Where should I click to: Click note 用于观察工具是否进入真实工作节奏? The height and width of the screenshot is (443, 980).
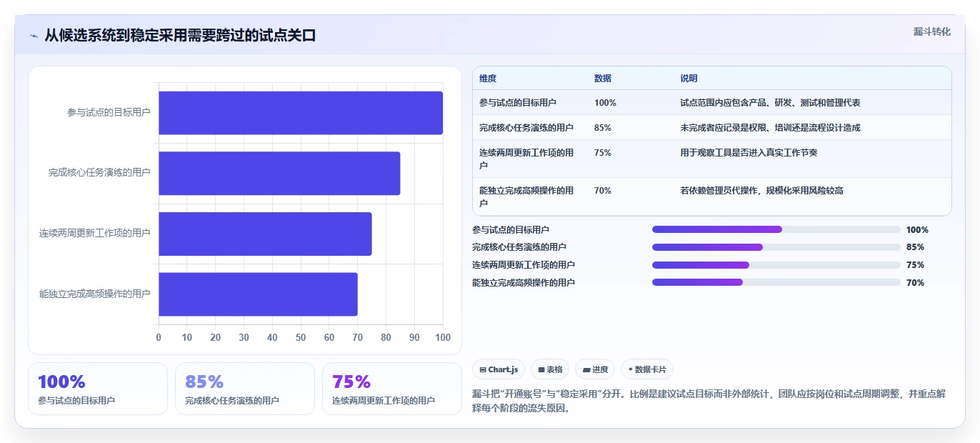(x=749, y=153)
